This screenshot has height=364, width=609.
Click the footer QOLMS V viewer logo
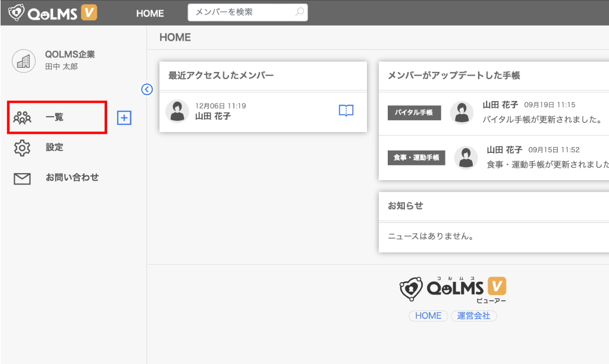coord(453,289)
